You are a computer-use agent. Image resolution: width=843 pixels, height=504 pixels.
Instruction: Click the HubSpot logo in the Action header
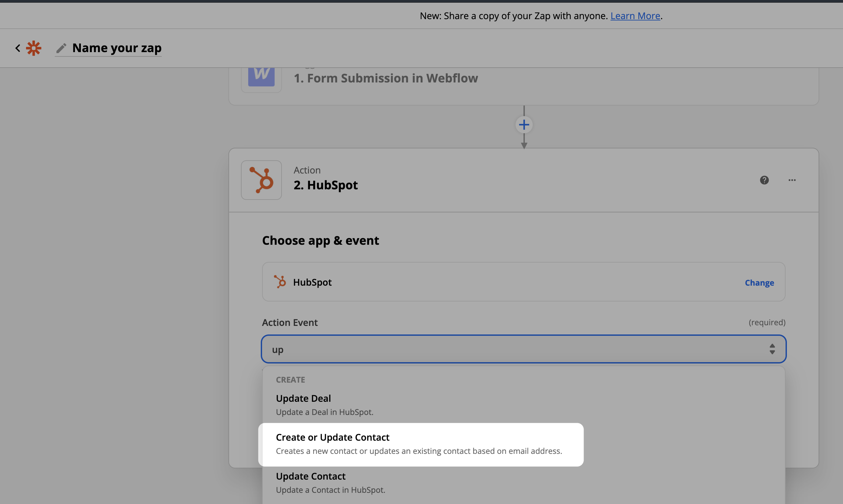[x=261, y=180]
